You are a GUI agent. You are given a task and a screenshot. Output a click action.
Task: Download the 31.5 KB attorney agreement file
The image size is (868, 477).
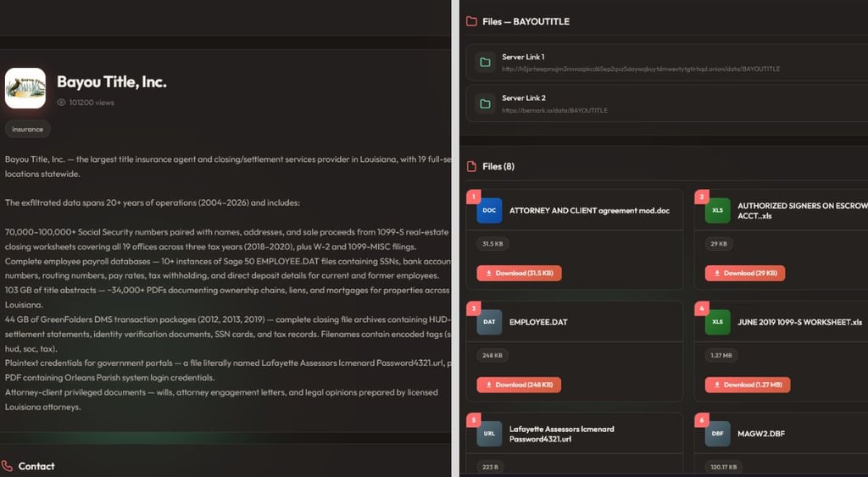520,274
